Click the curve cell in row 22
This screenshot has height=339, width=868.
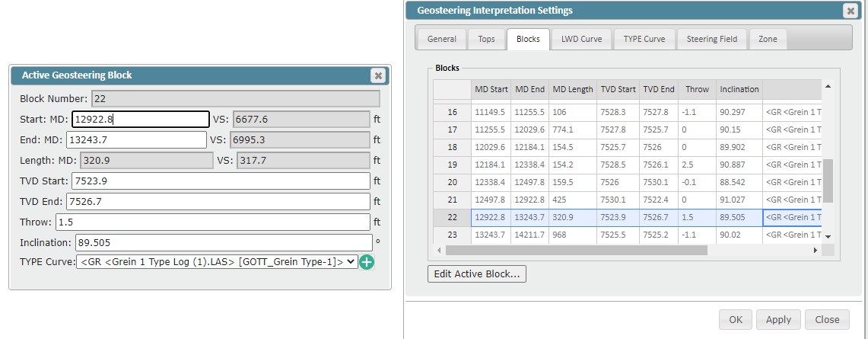[x=792, y=218]
